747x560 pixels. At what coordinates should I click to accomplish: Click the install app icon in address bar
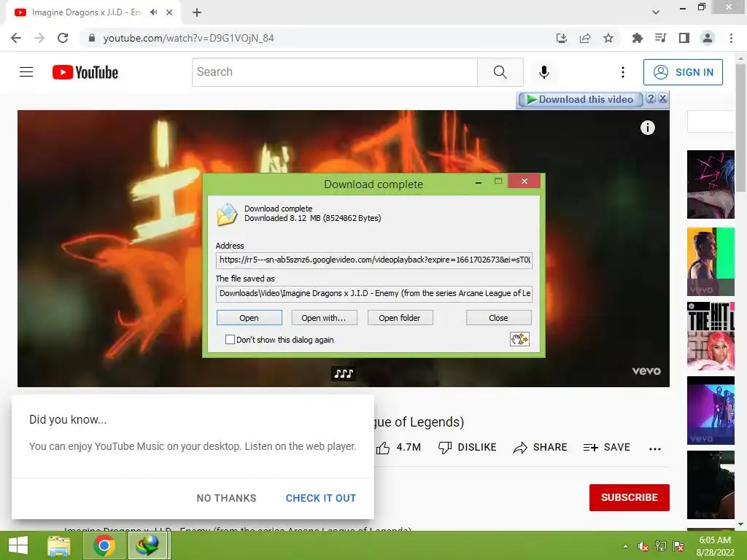pyautogui.click(x=562, y=38)
